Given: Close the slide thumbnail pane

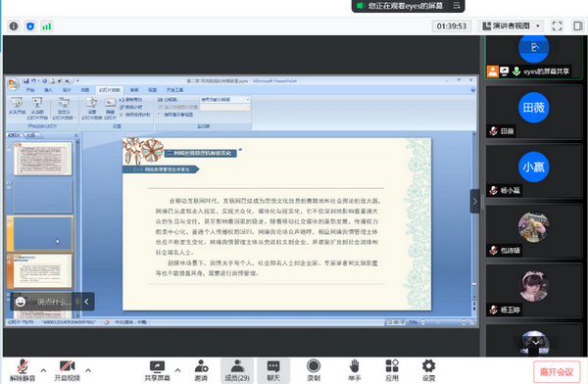Looking at the screenshot, I should [76, 135].
